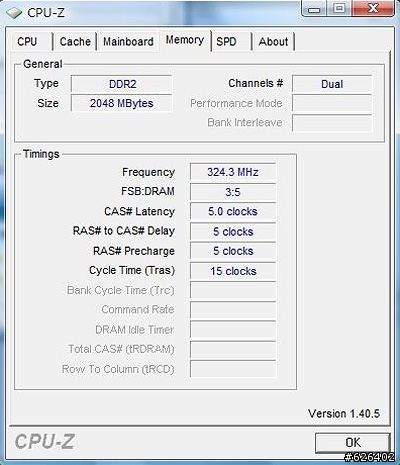Click the Dual channels value
Viewport: 400px width, 465px height.
(332, 84)
